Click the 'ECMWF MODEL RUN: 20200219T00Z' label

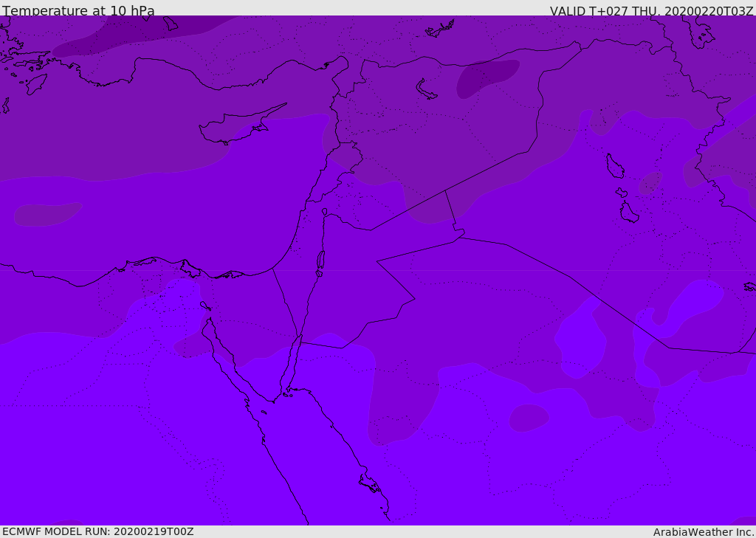tap(98, 531)
